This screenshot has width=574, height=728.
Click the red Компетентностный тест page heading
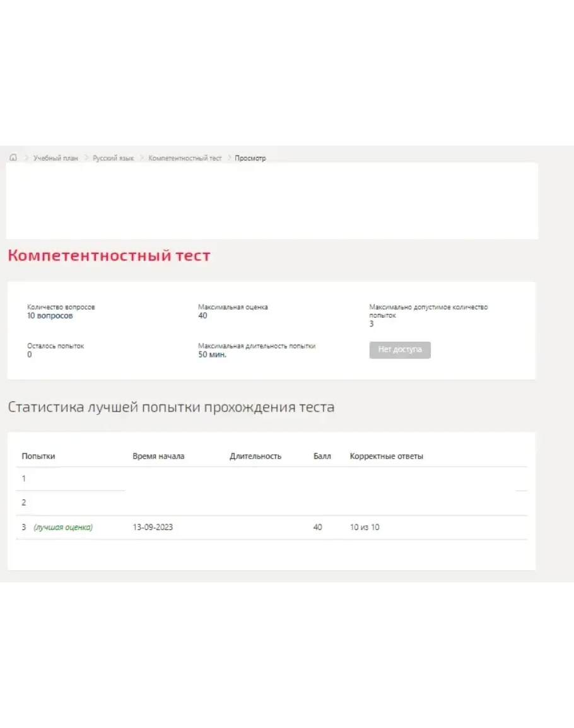[109, 256]
